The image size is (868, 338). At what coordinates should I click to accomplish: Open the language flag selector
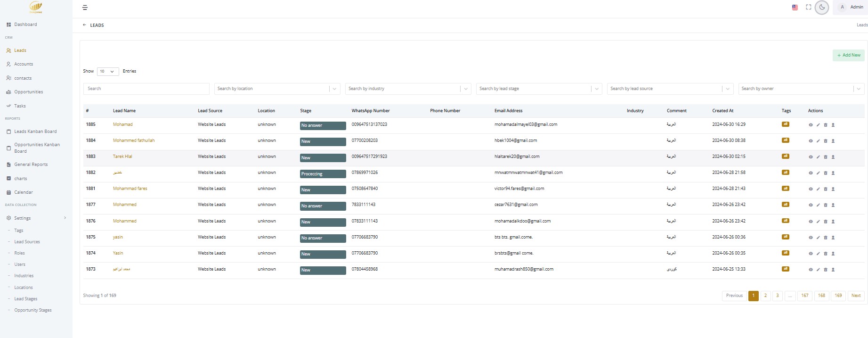point(795,8)
